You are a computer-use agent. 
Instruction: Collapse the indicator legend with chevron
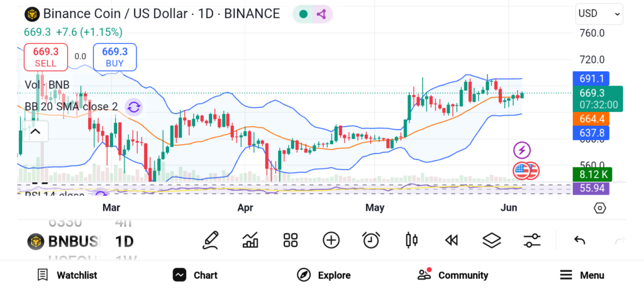[x=35, y=131]
